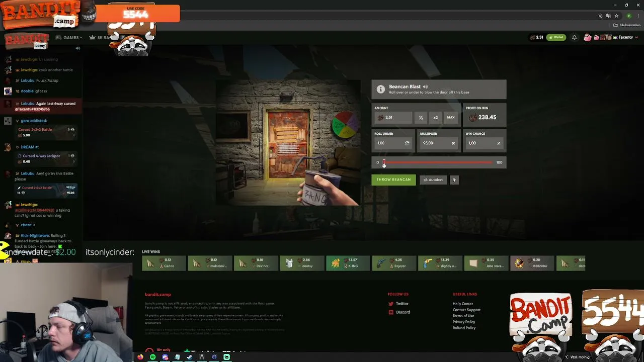Click the Discord icon under Follow Us
This screenshot has height=362, width=644.
click(x=391, y=312)
